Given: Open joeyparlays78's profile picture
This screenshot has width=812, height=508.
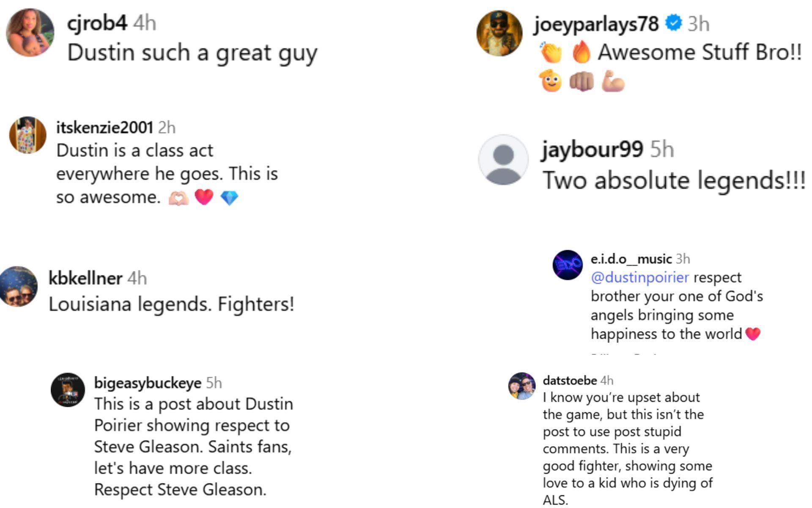Looking at the screenshot, I should (x=499, y=33).
